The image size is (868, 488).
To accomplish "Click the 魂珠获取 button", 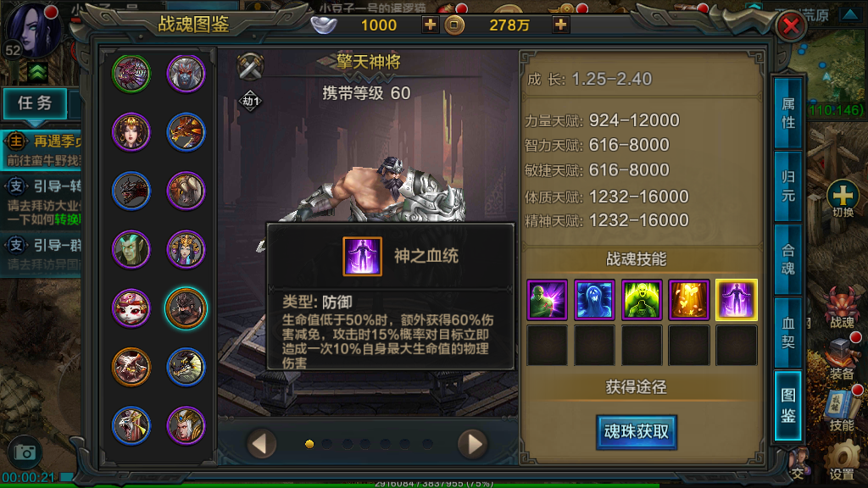I will pos(637,431).
